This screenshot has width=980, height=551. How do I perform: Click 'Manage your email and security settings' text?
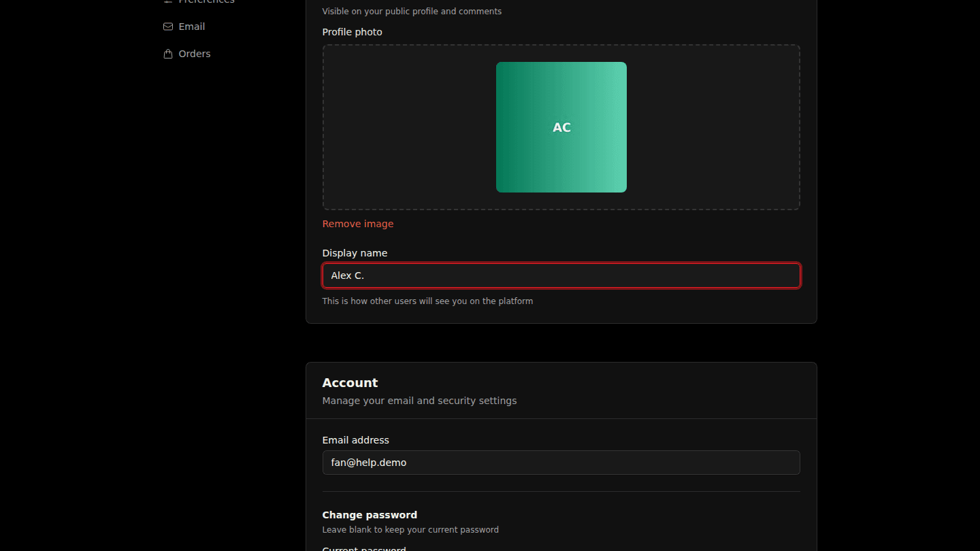(419, 401)
